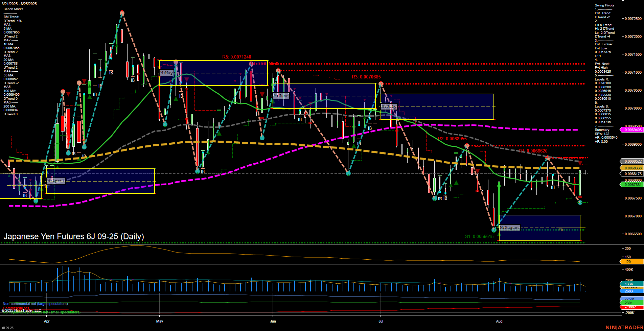Click the gray MA price marker 0.0068522
This screenshot has width=644, height=331.
pyautogui.click(x=631, y=161)
